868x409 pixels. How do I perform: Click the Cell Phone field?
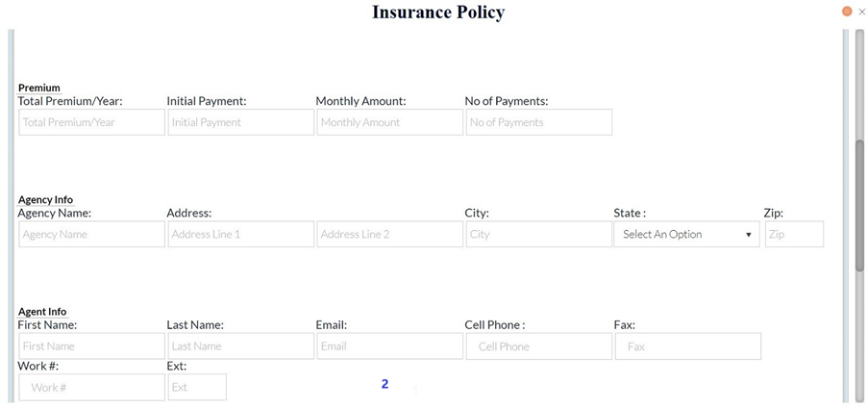538,346
